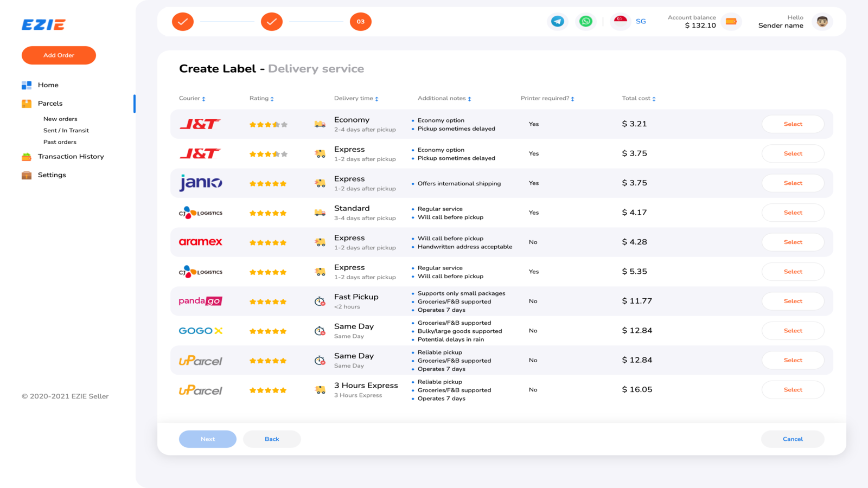Sort table by the Rating column
The width and height of the screenshot is (868, 488).
click(x=272, y=98)
